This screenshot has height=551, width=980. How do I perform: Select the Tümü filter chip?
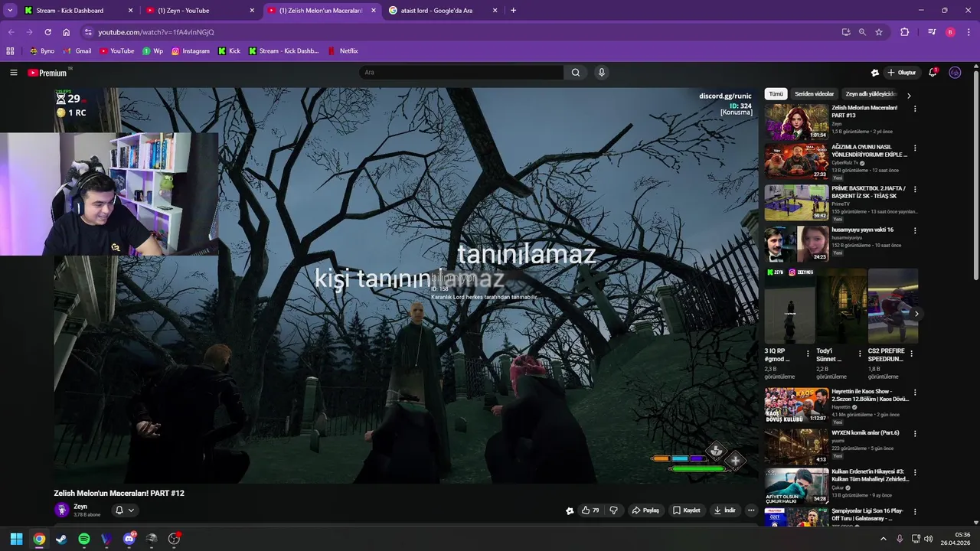click(x=776, y=94)
